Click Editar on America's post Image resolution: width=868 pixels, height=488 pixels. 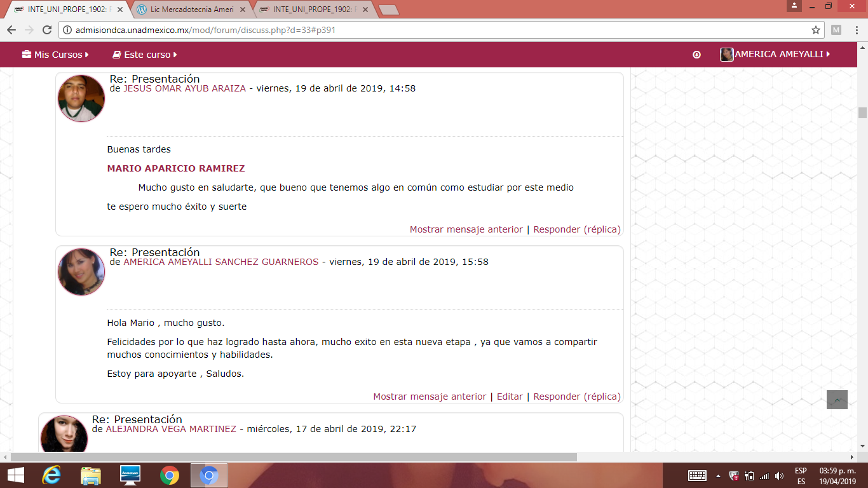pos(510,396)
